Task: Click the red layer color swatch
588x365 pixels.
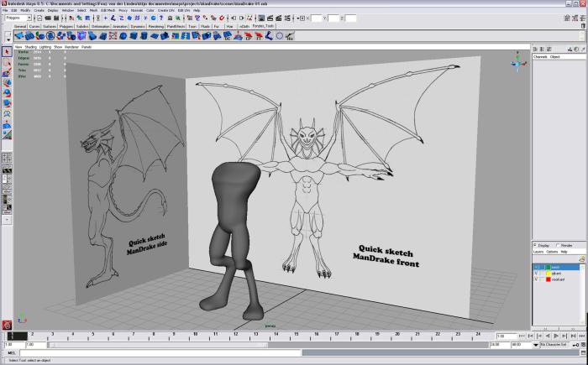Action: [548, 279]
